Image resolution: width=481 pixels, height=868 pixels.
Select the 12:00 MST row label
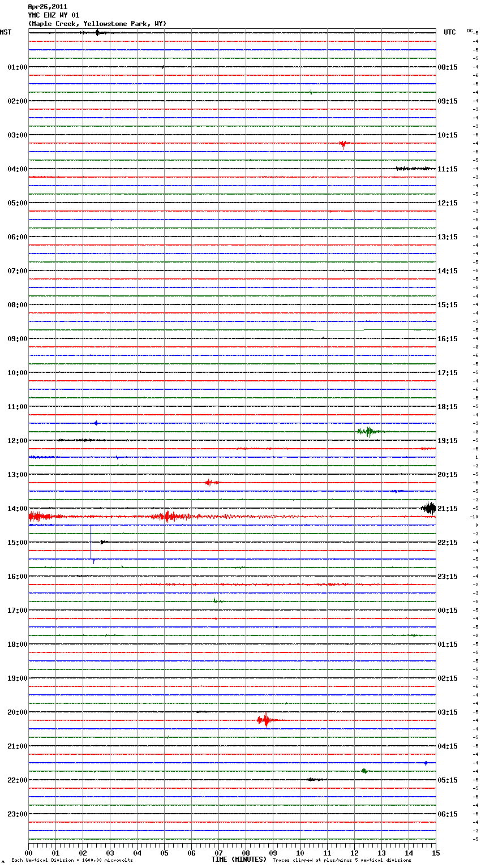[x=18, y=441]
